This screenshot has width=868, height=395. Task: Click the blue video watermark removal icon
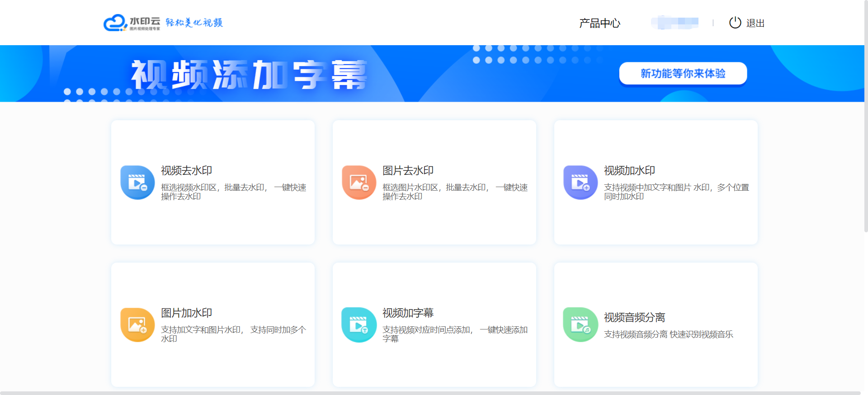(137, 183)
